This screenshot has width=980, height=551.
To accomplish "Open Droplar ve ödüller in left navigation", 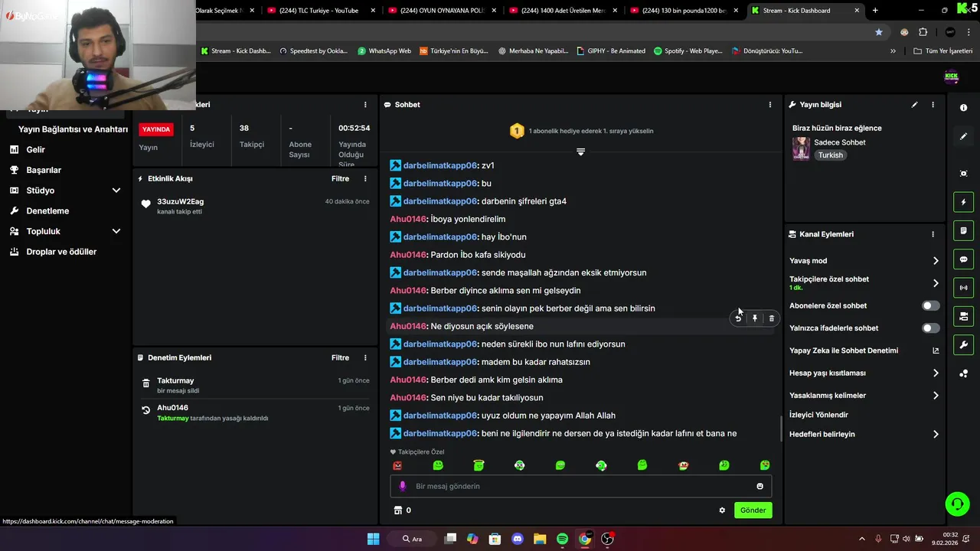I will point(61,252).
